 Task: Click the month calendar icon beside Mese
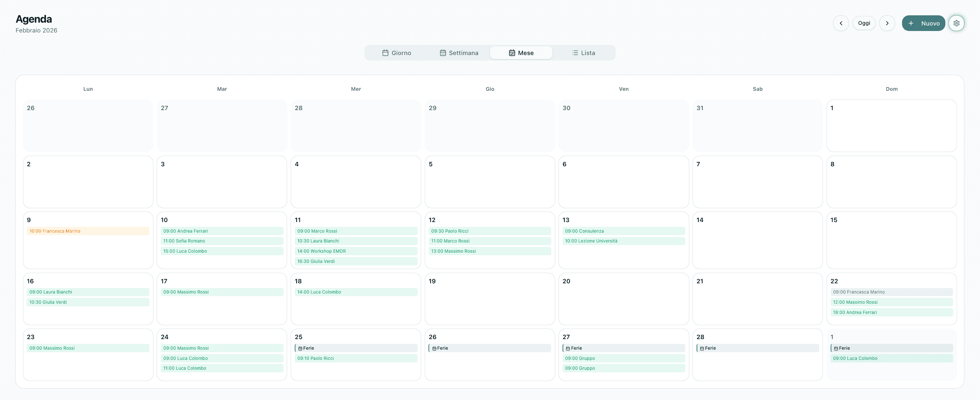[511, 53]
